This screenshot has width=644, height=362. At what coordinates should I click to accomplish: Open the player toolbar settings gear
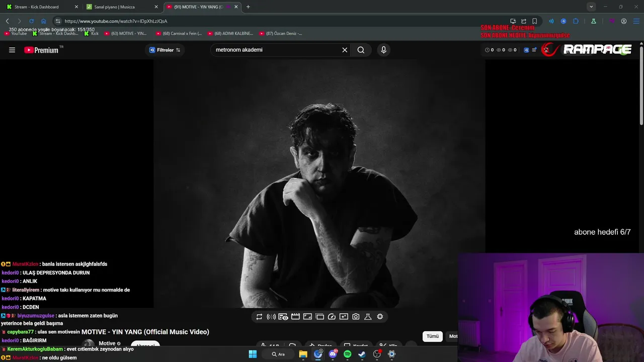pos(380,317)
